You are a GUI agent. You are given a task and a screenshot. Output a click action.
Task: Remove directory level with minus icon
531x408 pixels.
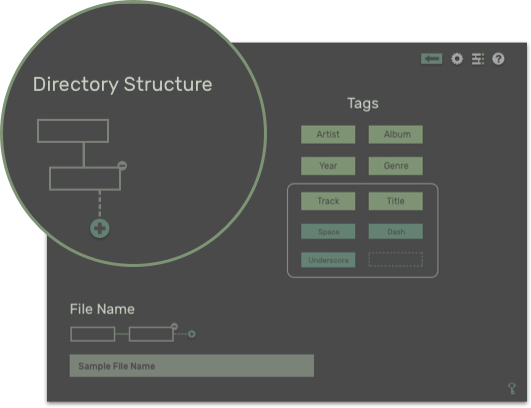click(x=122, y=166)
